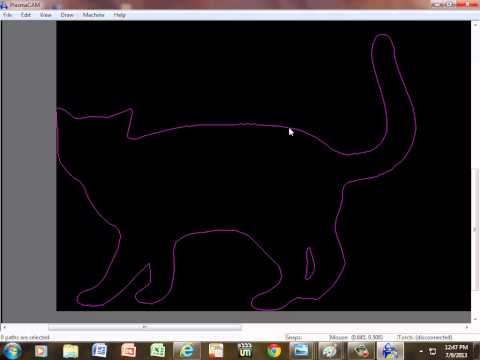Image resolution: width=480 pixels, height=360 pixels.
Task: Click the Snaps status bar field
Action: click(x=294, y=337)
